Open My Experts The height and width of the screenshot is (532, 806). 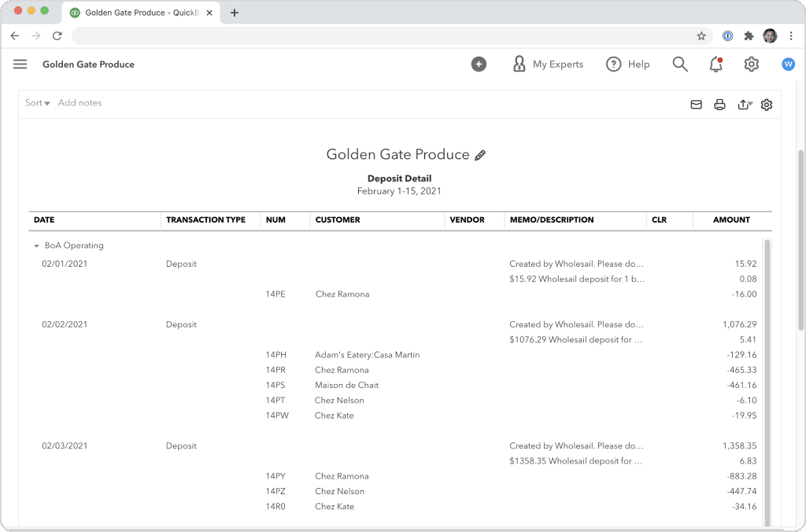tap(548, 65)
